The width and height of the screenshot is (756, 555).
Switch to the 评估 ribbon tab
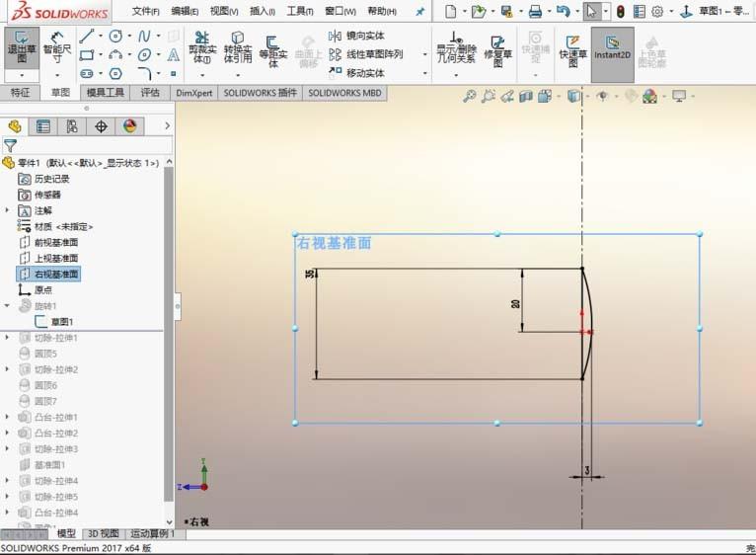coord(150,93)
